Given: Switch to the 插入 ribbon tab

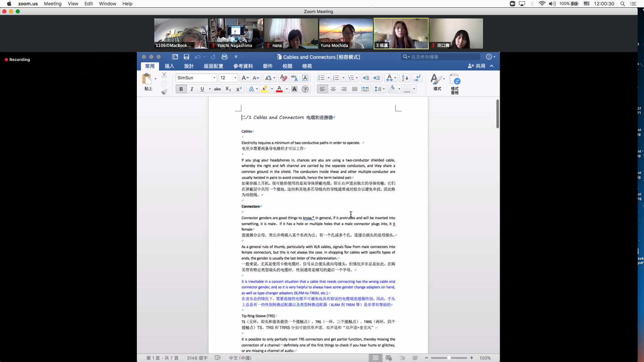Looking at the screenshot, I should (x=169, y=66).
